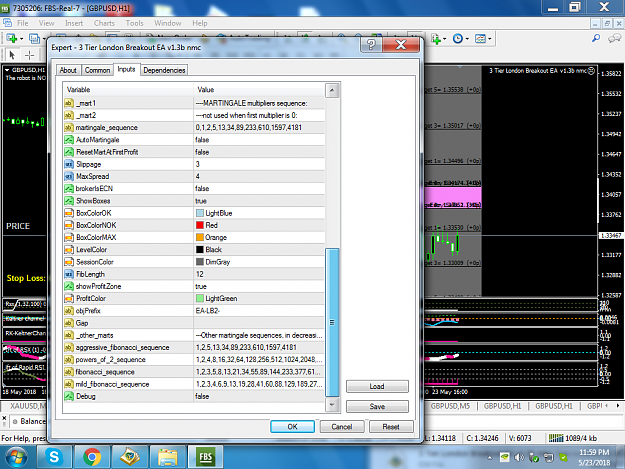Click the connection bars status icon
Screen dimensions: 625x469
tap(556, 438)
